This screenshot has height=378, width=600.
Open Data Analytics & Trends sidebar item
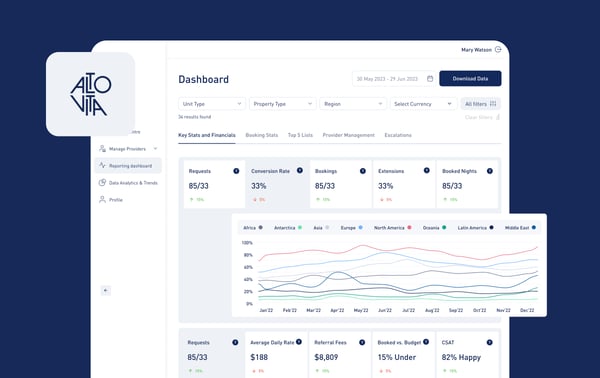(128, 182)
